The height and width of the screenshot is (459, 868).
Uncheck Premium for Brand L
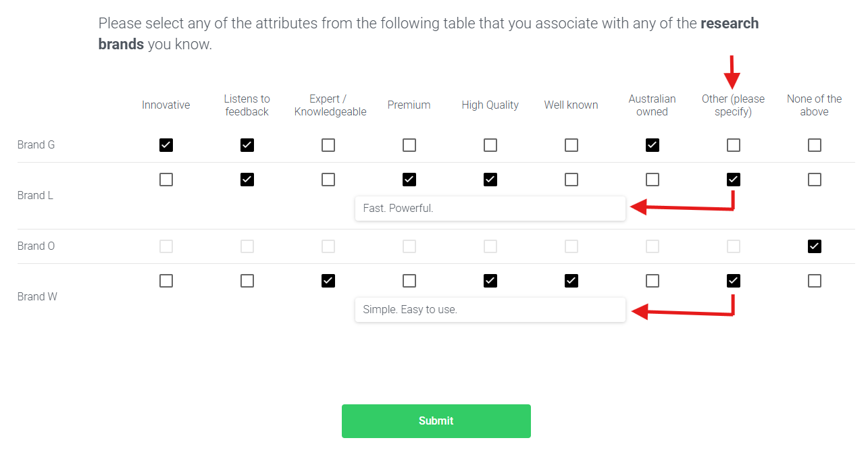(409, 180)
